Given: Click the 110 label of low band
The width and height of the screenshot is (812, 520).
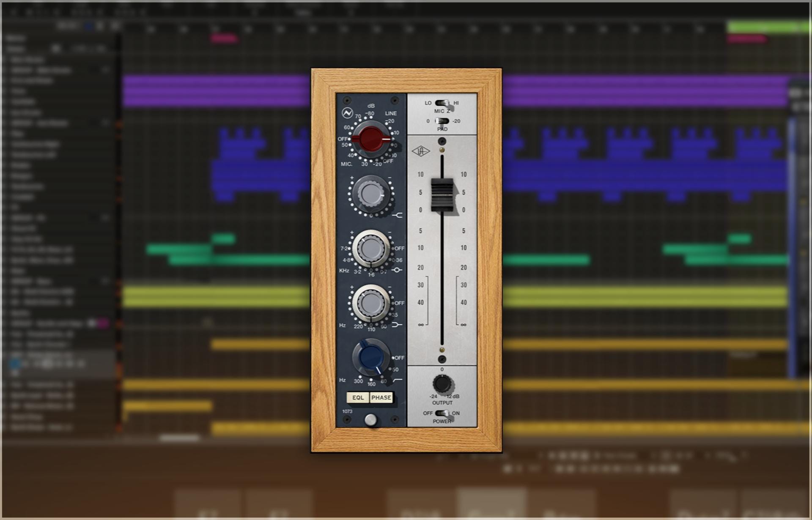Looking at the screenshot, I should [371, 329].
